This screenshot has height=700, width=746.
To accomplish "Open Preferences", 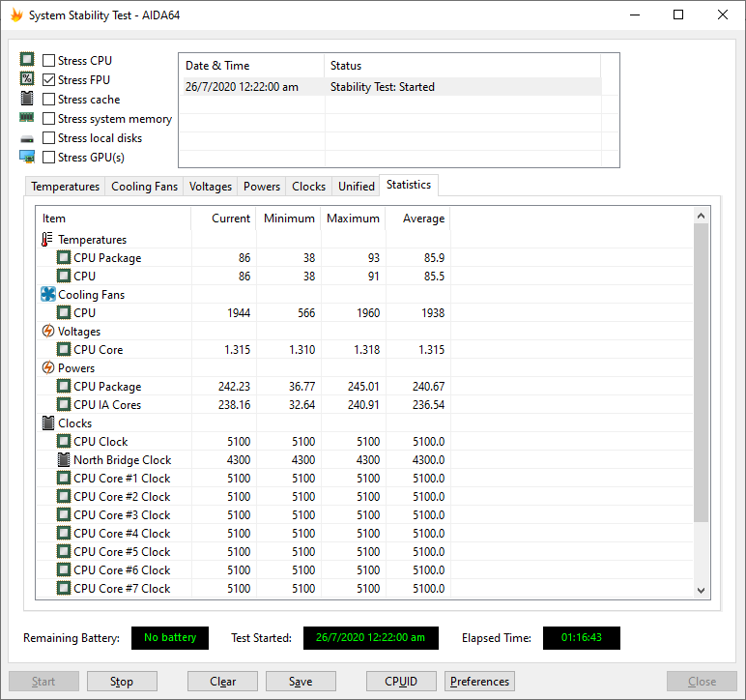I will coord(479,682).
